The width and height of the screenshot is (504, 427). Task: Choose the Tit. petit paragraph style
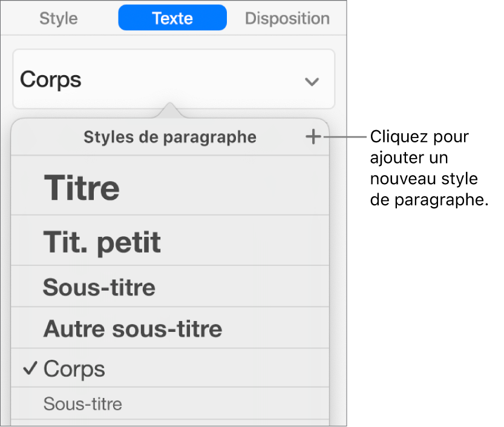[170, 240]
